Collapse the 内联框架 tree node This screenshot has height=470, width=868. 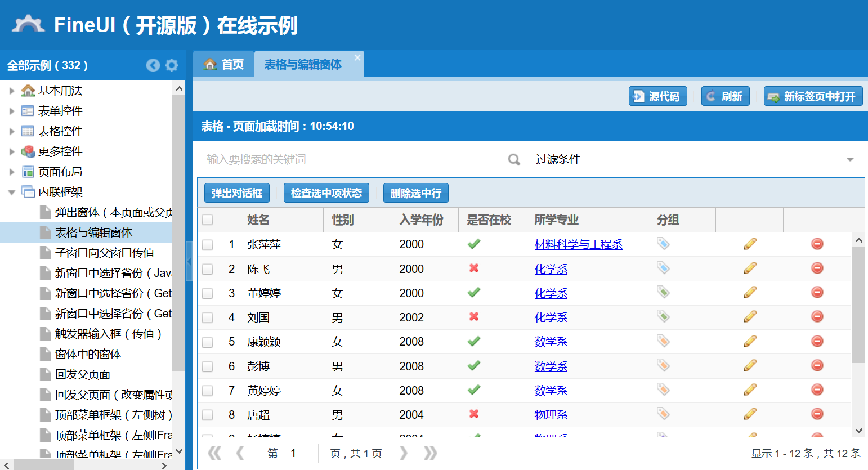[x=12, y=192]
